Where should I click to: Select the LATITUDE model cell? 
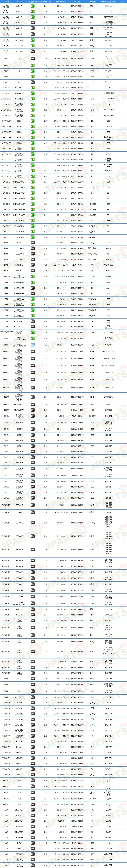19,609
